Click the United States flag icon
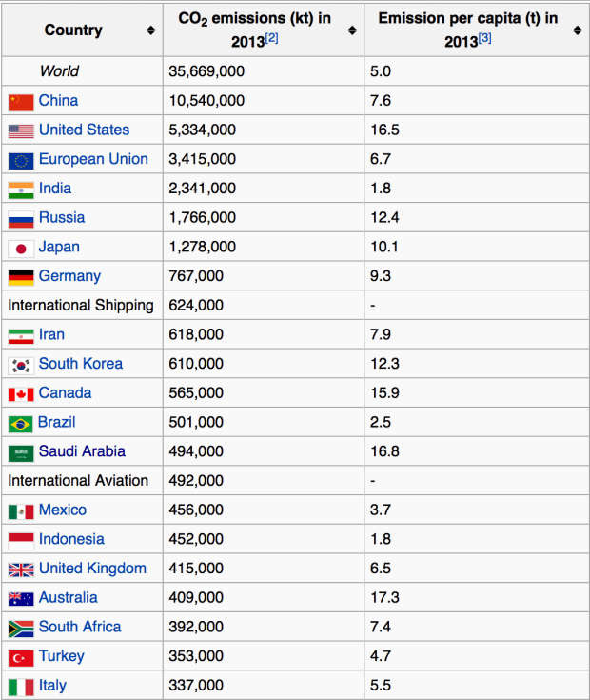 21,130
